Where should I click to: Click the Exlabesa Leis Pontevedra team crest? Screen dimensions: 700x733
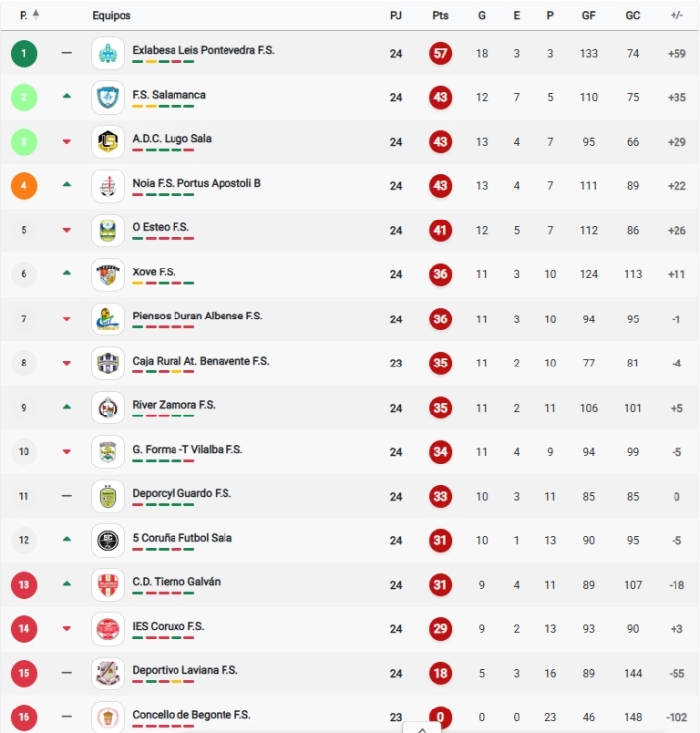click(108, 53)
